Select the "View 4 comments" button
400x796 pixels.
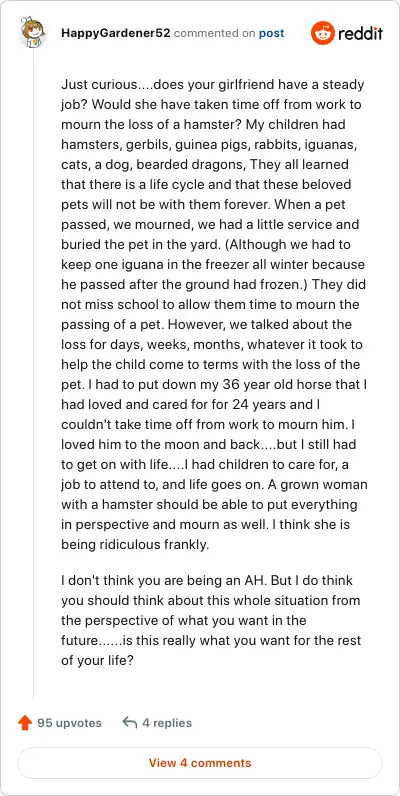tap(200, 762)
